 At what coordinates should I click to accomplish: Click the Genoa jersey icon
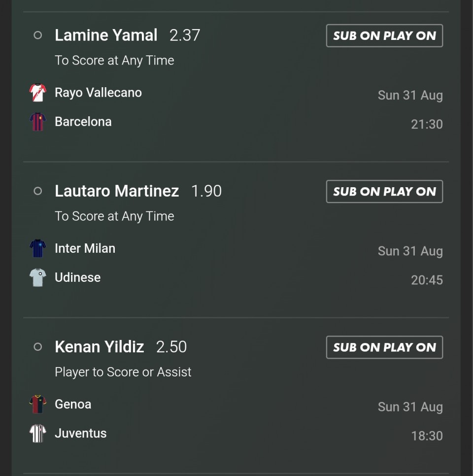37,405
